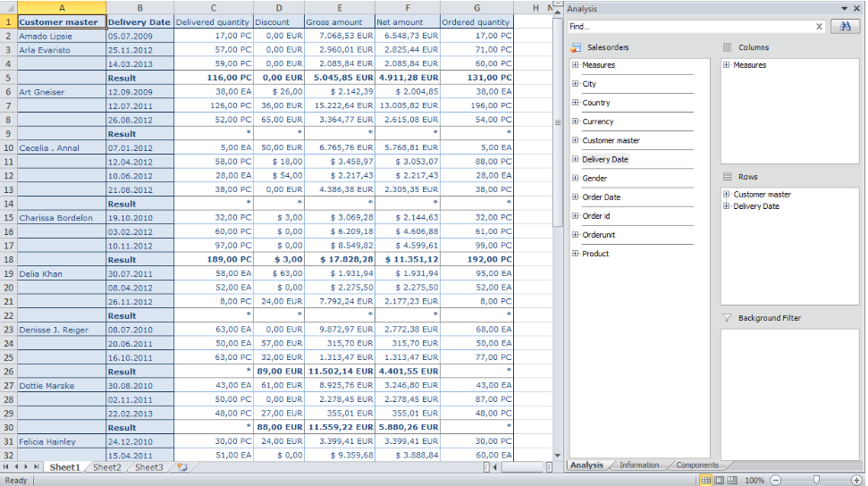Click the Result cell in row 18
868x486 pixels.
click(139, 260)
